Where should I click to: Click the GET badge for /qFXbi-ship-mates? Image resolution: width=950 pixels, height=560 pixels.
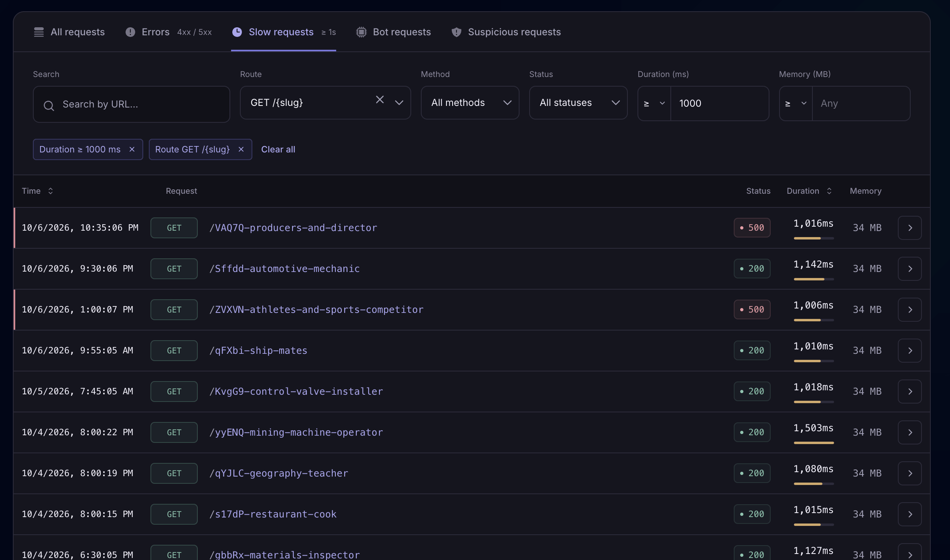174,351
